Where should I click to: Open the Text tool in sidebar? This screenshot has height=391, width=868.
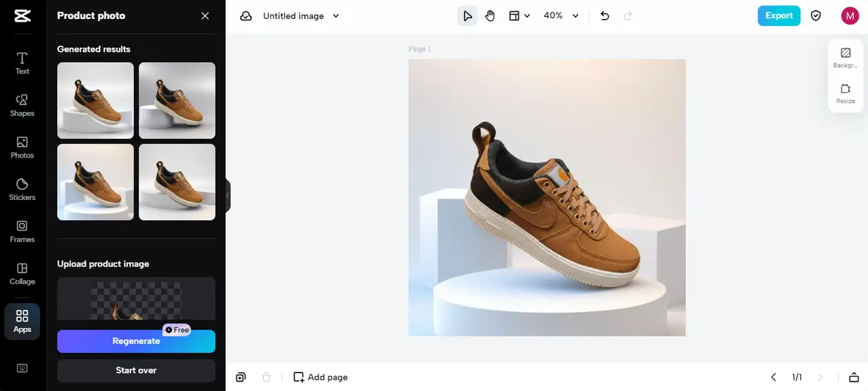point(22,63)
